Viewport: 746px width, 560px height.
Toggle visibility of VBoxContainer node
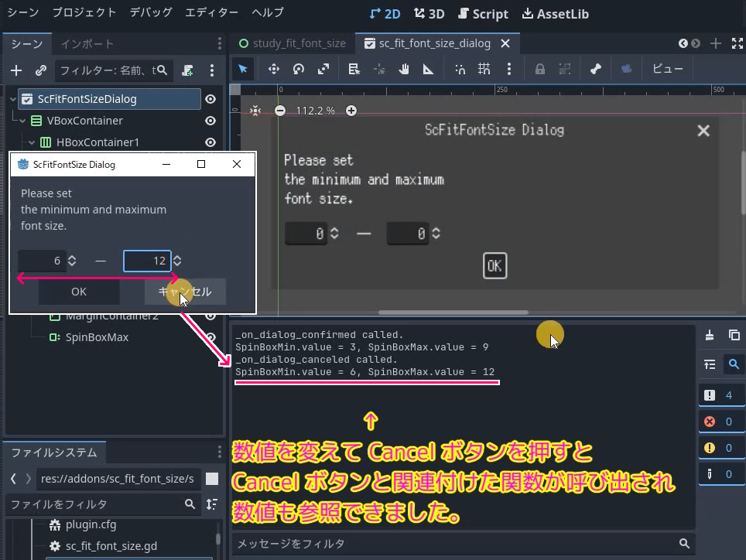pyautogui.click(x=210, y=121)
